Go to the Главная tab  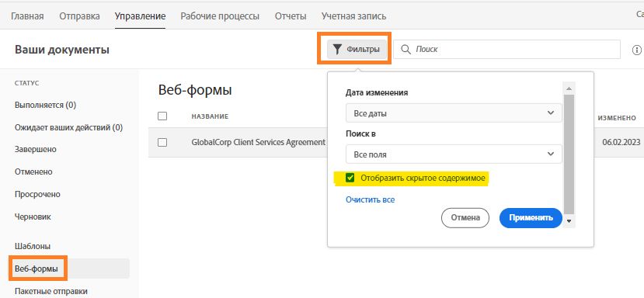click(x=27, y=16)
